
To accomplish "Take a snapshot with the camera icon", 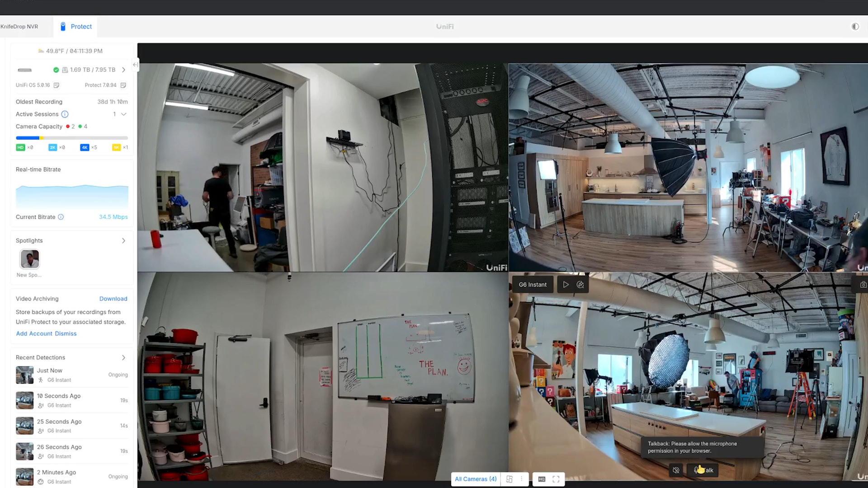I will 863,285.
